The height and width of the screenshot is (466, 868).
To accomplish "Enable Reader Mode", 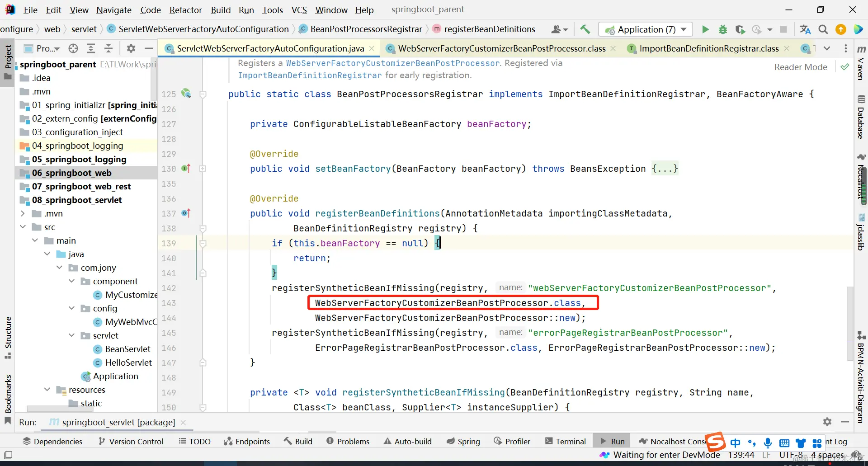I will (x=801, y=67).
